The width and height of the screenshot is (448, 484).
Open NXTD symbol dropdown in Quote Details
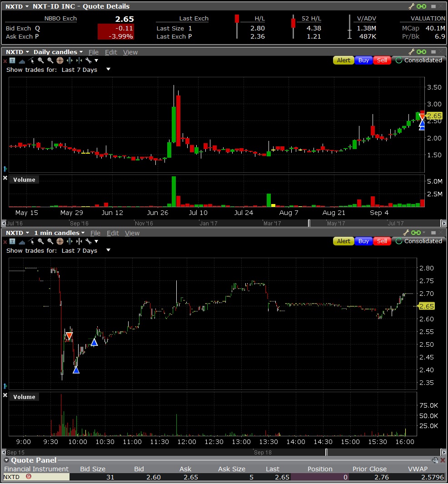pos(27,6)
